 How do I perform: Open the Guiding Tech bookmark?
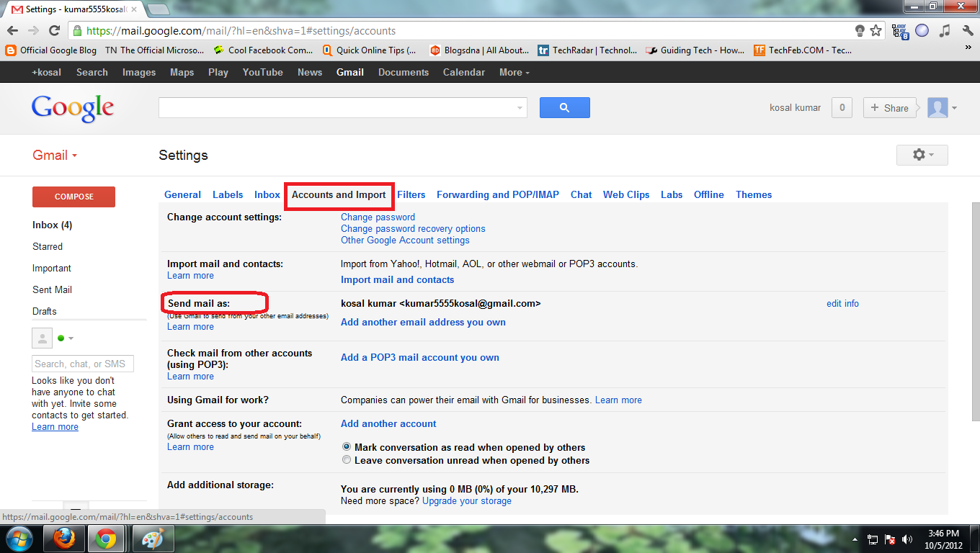click(x=695, y=50)
